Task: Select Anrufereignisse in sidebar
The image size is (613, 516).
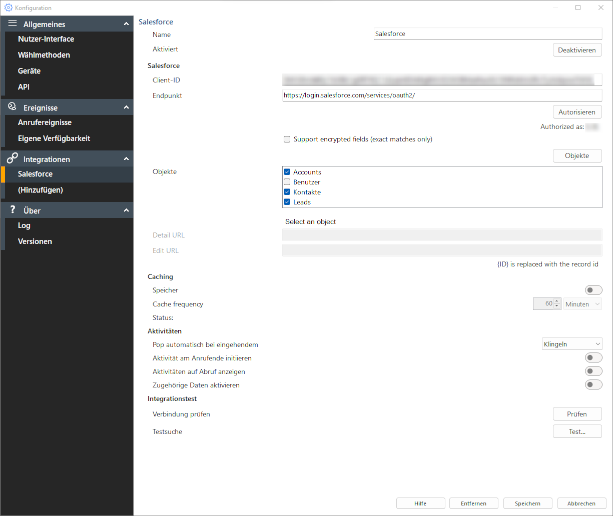Action: coord(45,123)
